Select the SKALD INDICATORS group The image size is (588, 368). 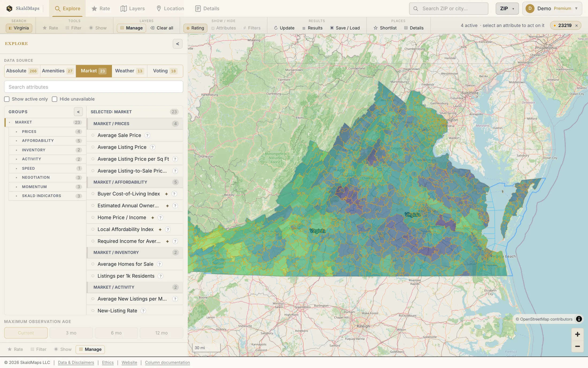coord(47,196)
